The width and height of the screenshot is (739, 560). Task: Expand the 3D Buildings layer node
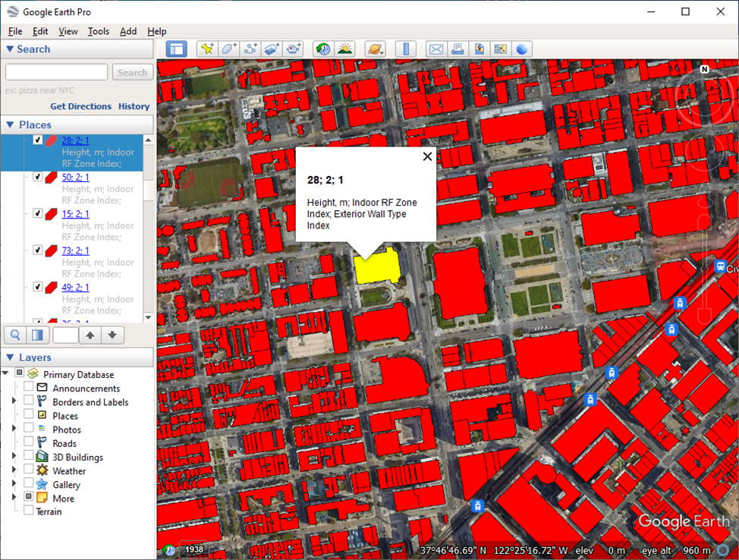[14, 456]
